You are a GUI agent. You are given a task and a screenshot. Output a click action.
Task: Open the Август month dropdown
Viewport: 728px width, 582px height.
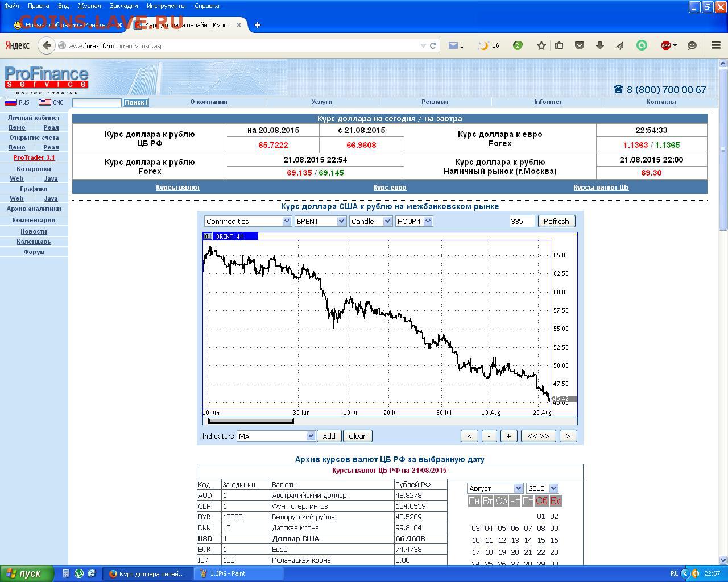pos(494,488)
